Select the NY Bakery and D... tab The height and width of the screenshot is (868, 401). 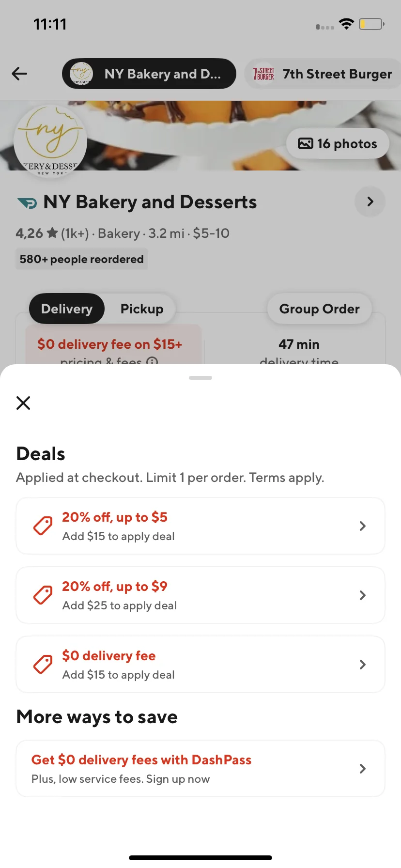(x=149, y=74)
